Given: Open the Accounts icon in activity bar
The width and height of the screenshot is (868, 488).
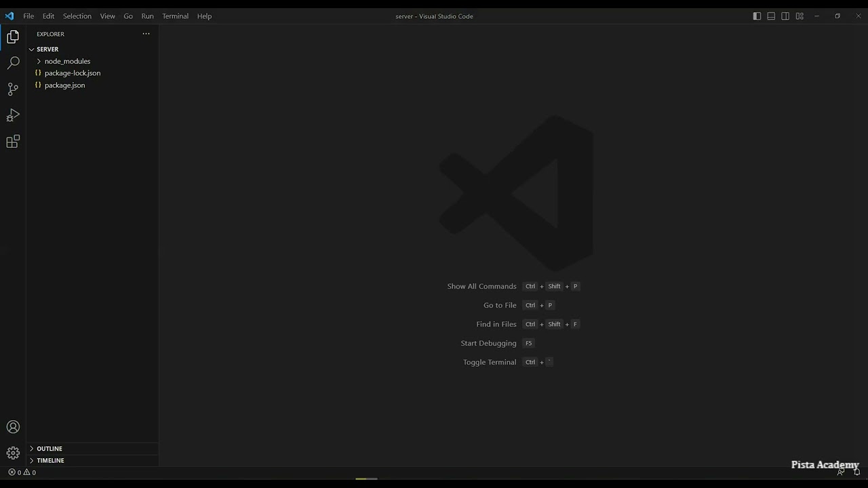Looking at the screenshot, I should (13, 427).
